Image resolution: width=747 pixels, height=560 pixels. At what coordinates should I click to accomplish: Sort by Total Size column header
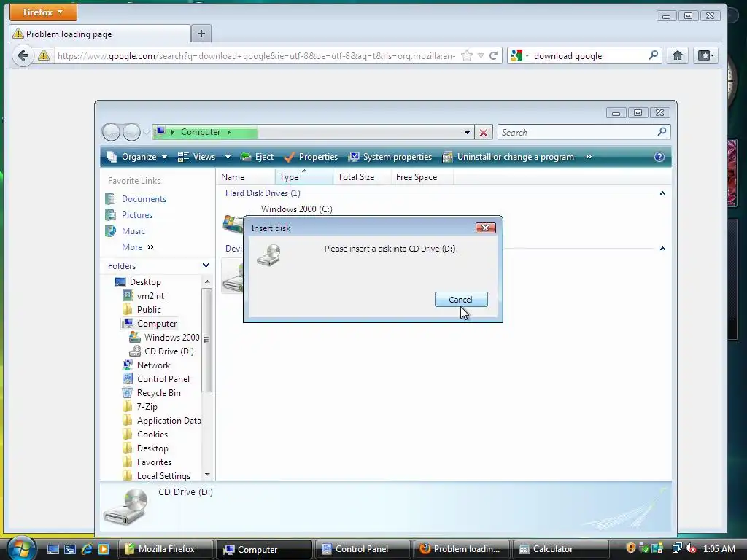pos(362,177)
